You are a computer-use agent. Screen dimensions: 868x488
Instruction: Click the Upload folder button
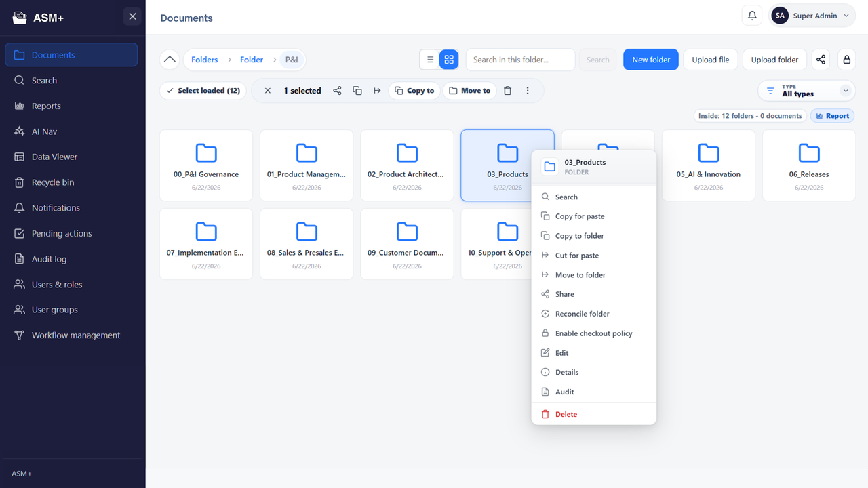coord(774,60)
